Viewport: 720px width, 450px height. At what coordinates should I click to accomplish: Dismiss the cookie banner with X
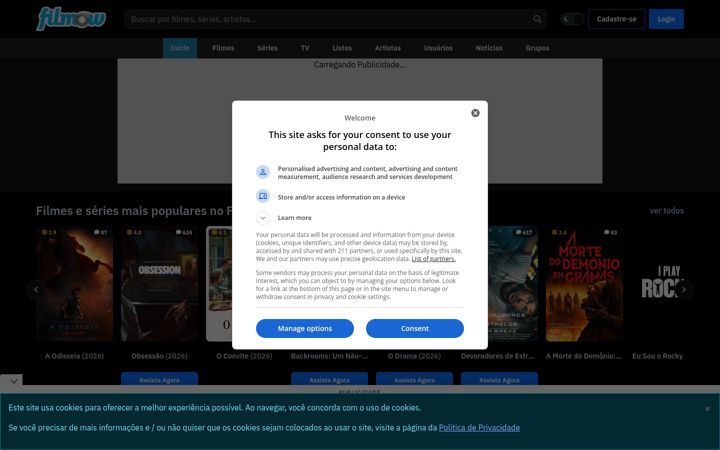(x=707, y=409)
